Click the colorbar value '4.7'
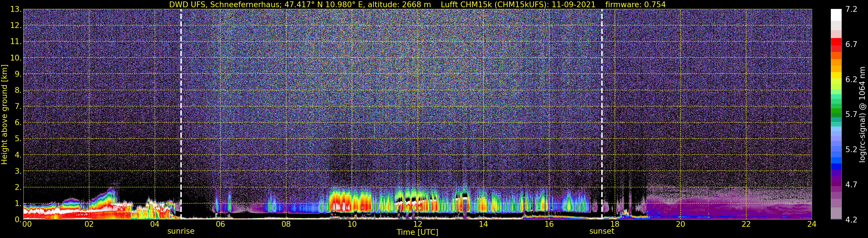Viewport: 868px width, 238px height. coord(852,185)
